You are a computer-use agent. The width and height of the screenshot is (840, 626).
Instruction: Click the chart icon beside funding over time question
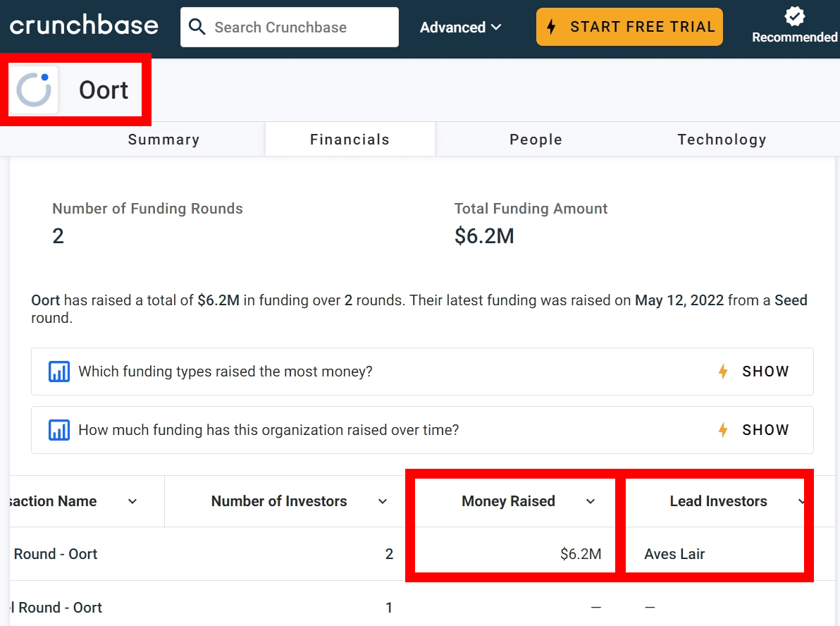coord(59,430)
